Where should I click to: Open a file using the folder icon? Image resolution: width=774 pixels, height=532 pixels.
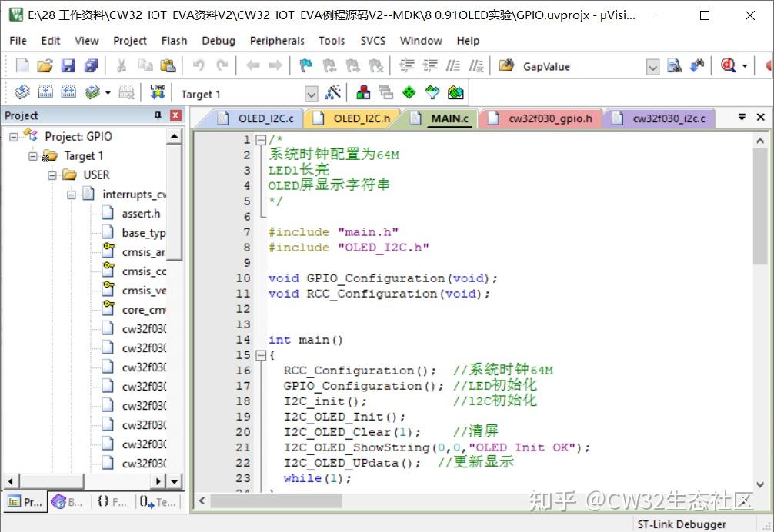(x=45, y=65)
